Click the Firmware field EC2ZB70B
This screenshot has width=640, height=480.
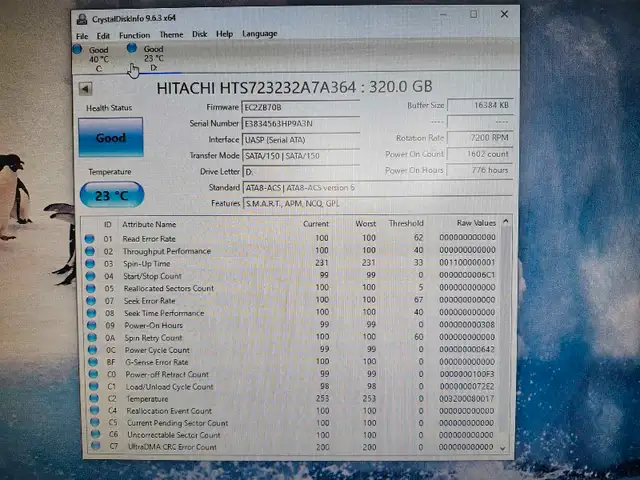[x=301, y=107]
